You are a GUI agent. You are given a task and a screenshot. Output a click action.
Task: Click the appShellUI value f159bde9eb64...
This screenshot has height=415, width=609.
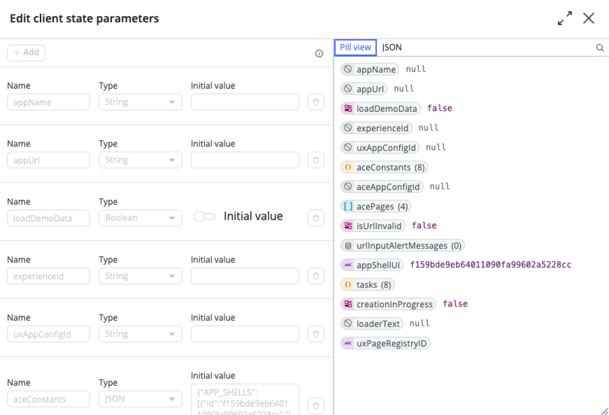coord(491,265)
